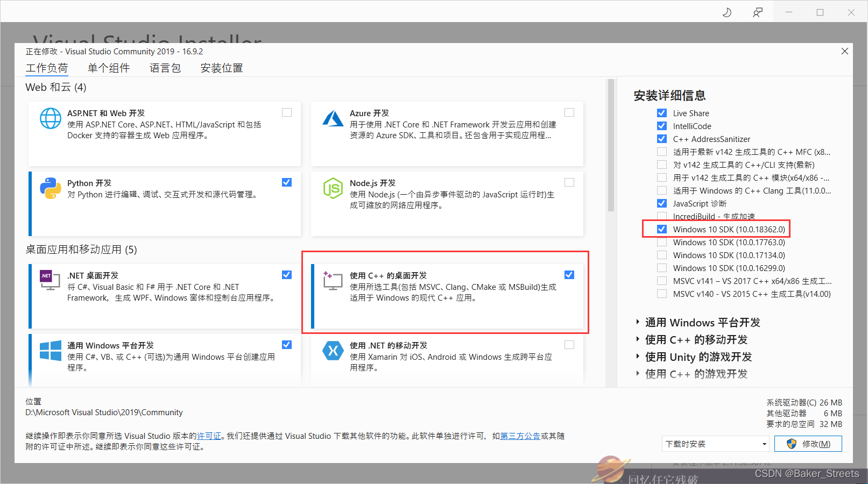Image resolution: width=868 pixels, height=484 pixels.
Task: Select the '桌面应用和移动应用 (5)' section heading
Action: [81, 250]
